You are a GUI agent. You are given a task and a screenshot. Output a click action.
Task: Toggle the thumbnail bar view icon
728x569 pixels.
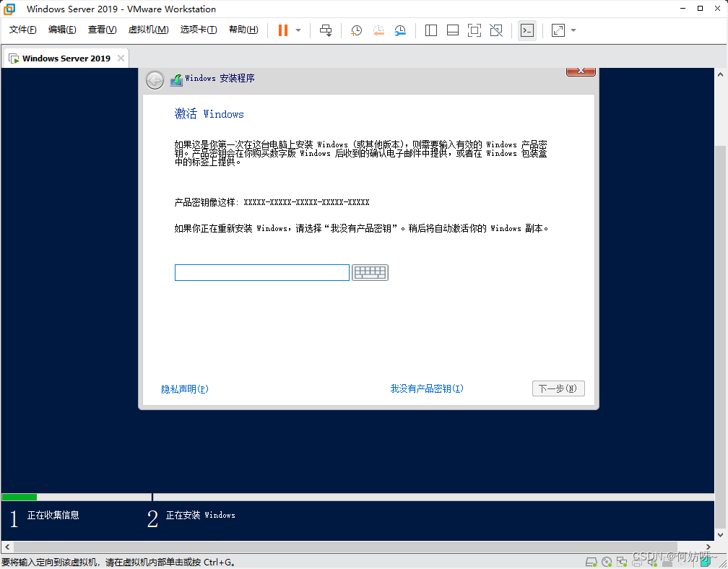coord(453,30)
